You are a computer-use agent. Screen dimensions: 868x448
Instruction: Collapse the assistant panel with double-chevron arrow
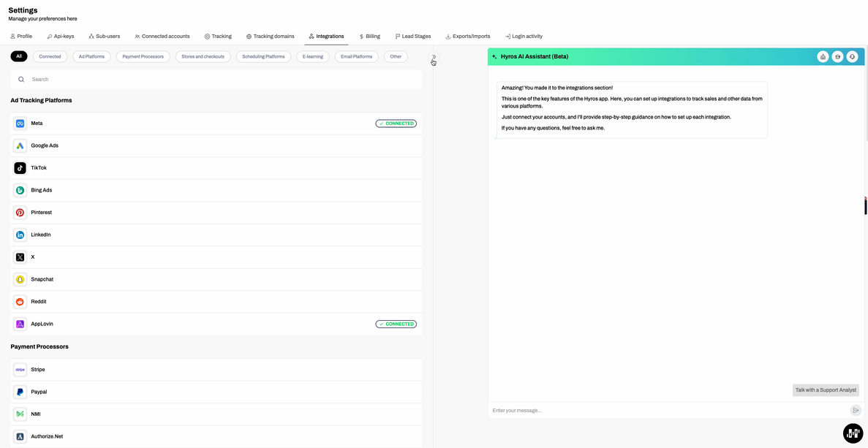click(x=434, y=56)
